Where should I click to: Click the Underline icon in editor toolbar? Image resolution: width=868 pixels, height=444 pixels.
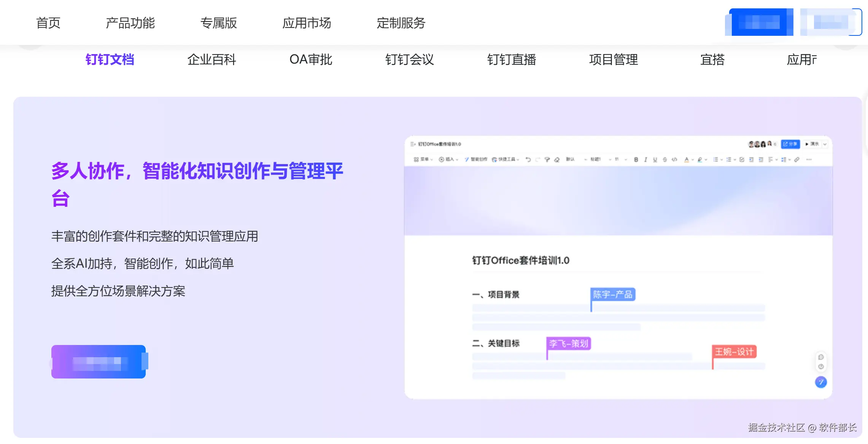click(x=655, y=160)
